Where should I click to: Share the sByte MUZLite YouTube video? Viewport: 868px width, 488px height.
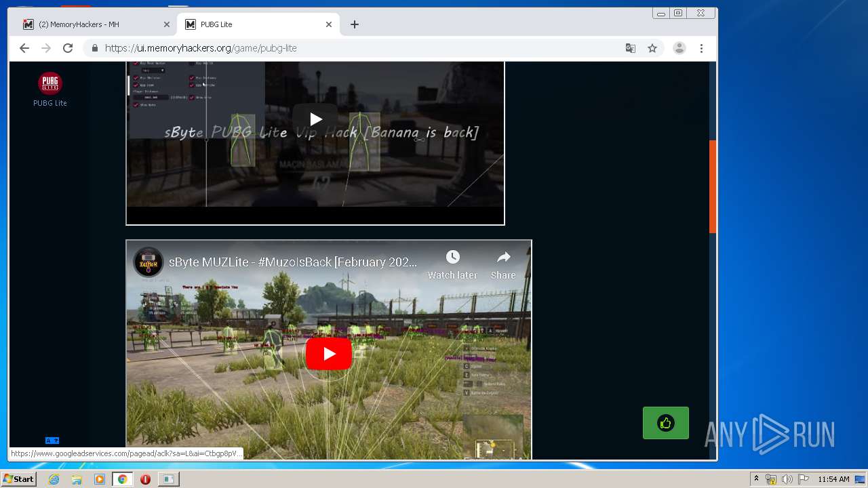503,264
